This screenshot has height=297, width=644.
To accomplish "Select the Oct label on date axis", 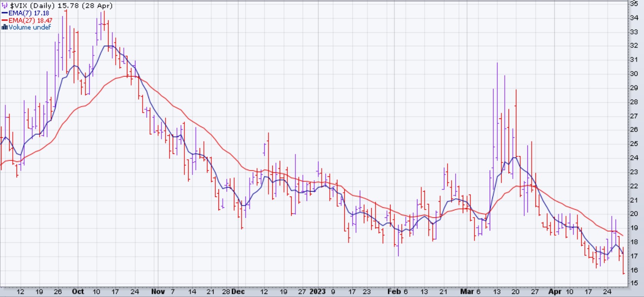I will [x=78, y=292].
